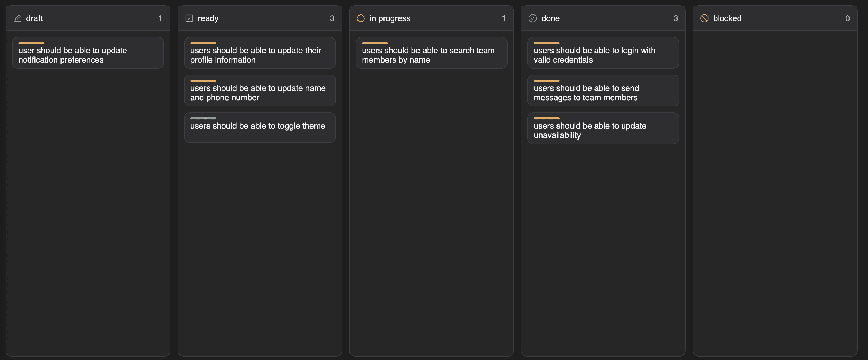The image size is (868, 360).
Task: Open the toggle theme story card
Action: [259, 128]
